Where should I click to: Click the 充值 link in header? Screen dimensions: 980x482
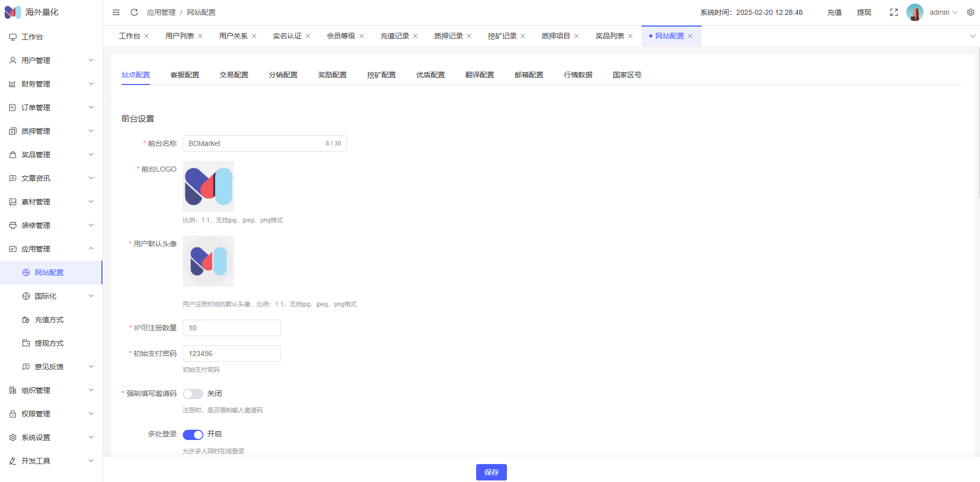[x=834, y=12]
